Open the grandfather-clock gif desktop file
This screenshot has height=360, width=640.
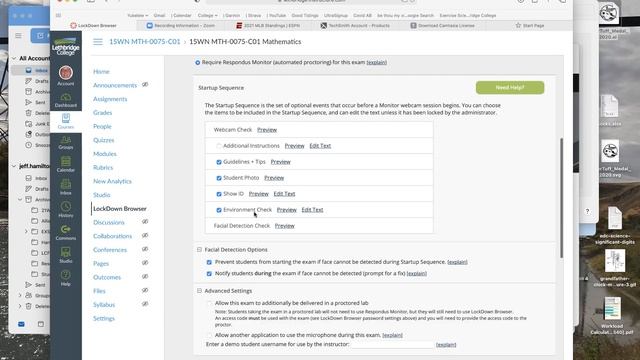(615, 268)
